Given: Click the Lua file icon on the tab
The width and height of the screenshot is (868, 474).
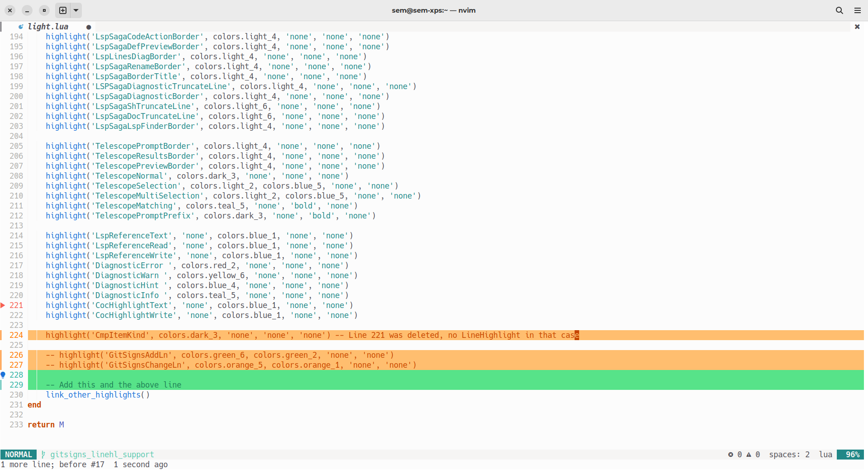Looking at the screenshot, I should 21,27.
